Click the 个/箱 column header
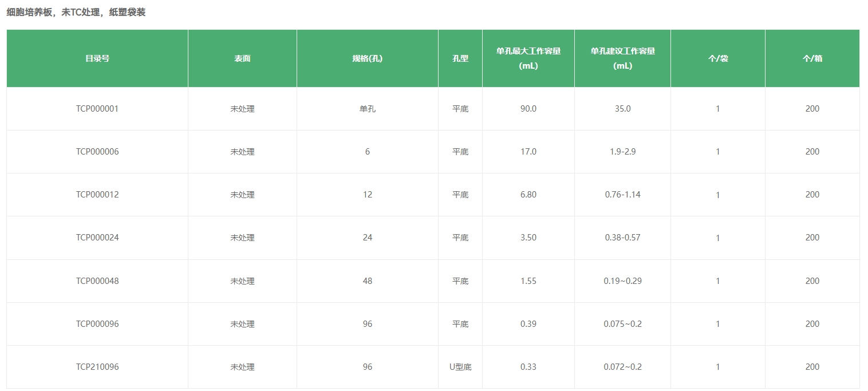Image resolution: width=868 pixels, height=391 pixels. coord(812,58)
